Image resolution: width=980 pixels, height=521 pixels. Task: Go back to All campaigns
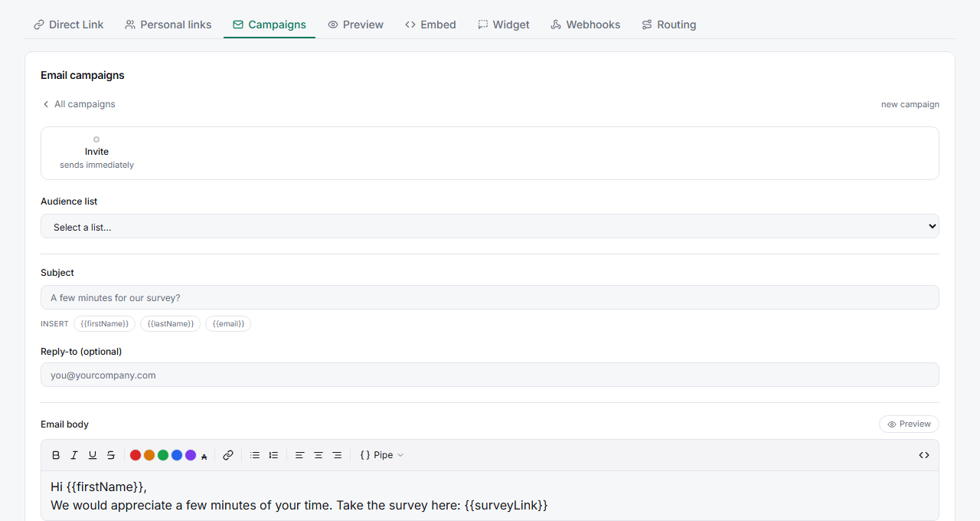79,104
